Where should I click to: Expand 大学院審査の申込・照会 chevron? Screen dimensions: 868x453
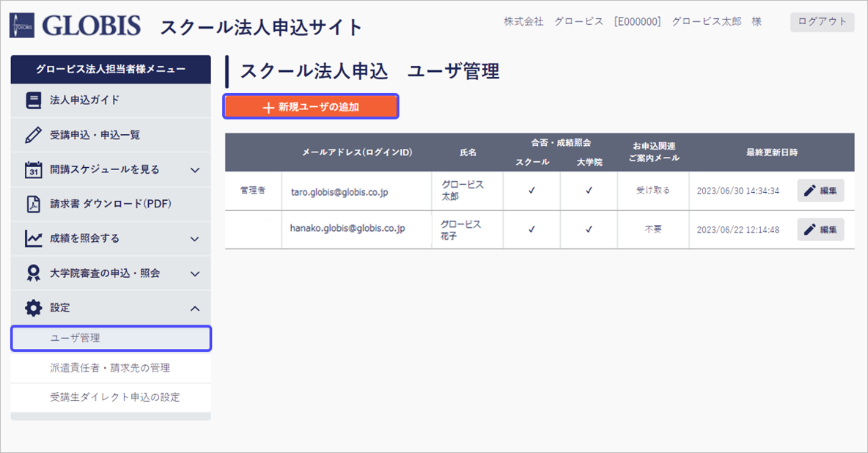click(x=195, y=273)
